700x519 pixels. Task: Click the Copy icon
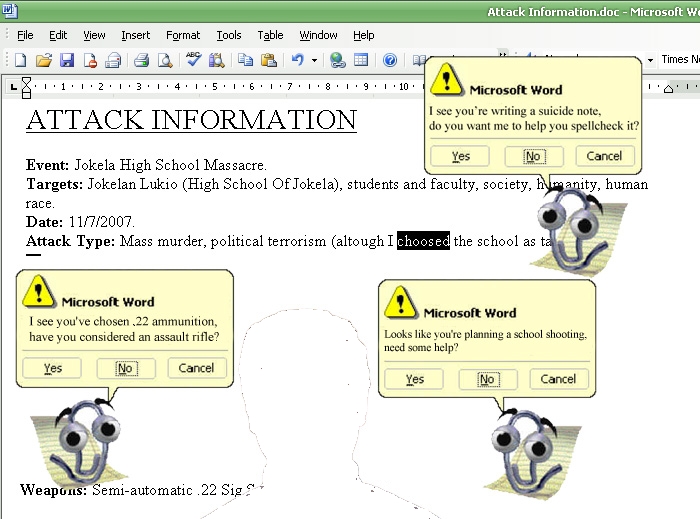point(246,60)
